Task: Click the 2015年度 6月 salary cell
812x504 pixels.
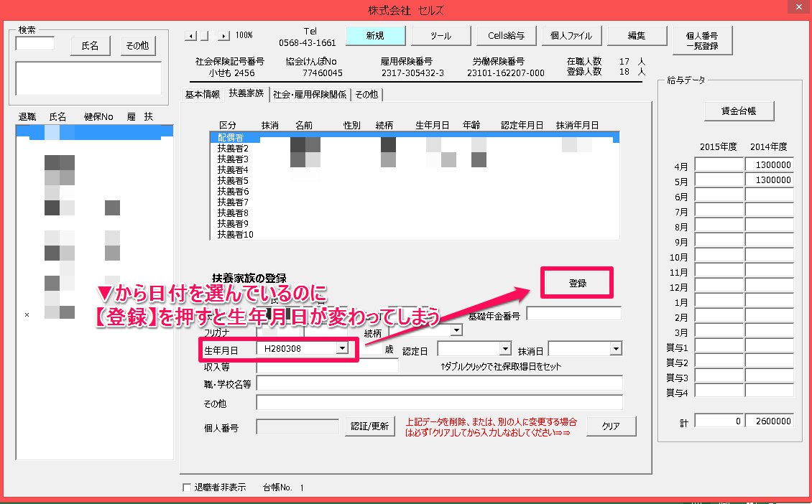Action: [719, 195]
